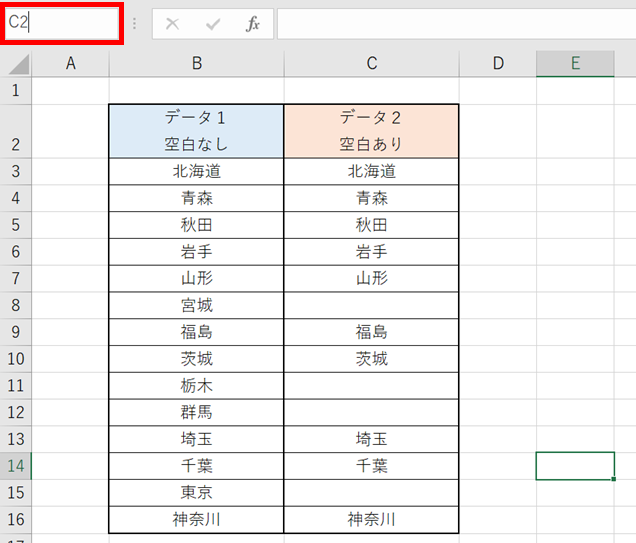Viewport: 636px width, 543px height.
Task: Select row 2 header
Action: click(15, 130)
